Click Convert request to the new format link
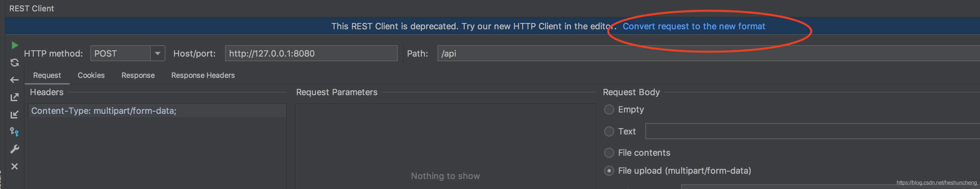980x189 pixels. point(694,26)
